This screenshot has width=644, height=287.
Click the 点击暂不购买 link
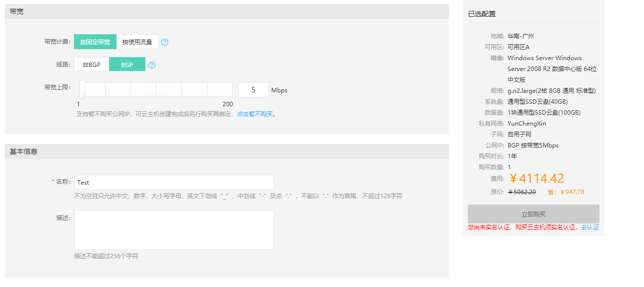coord(255,114)
